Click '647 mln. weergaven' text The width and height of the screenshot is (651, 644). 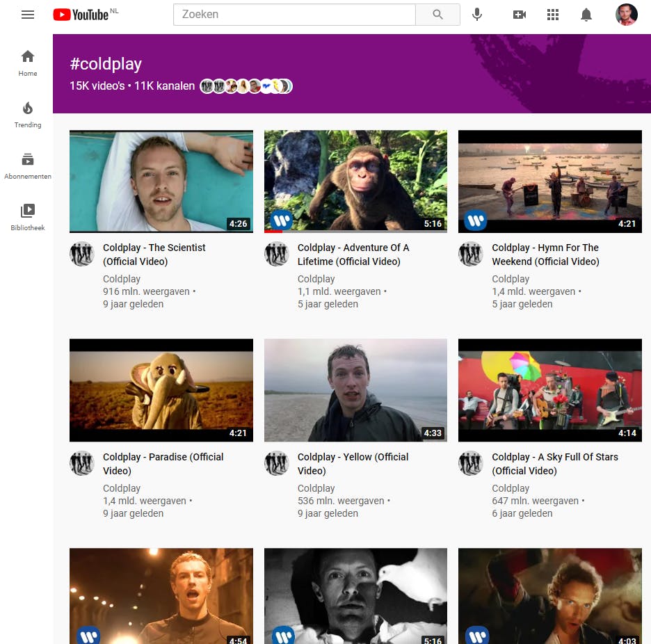tap(535, 501)
